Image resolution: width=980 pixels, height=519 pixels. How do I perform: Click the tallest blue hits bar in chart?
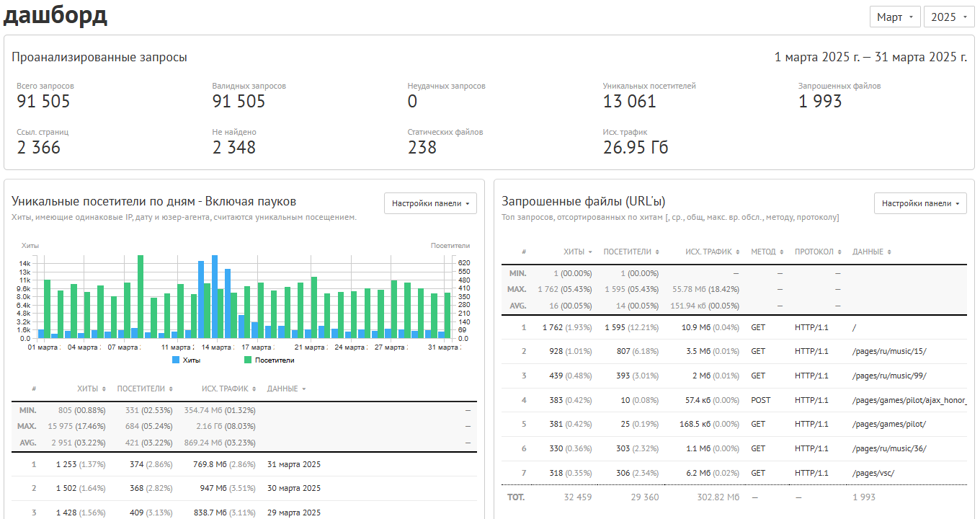[x=215, y=296]
